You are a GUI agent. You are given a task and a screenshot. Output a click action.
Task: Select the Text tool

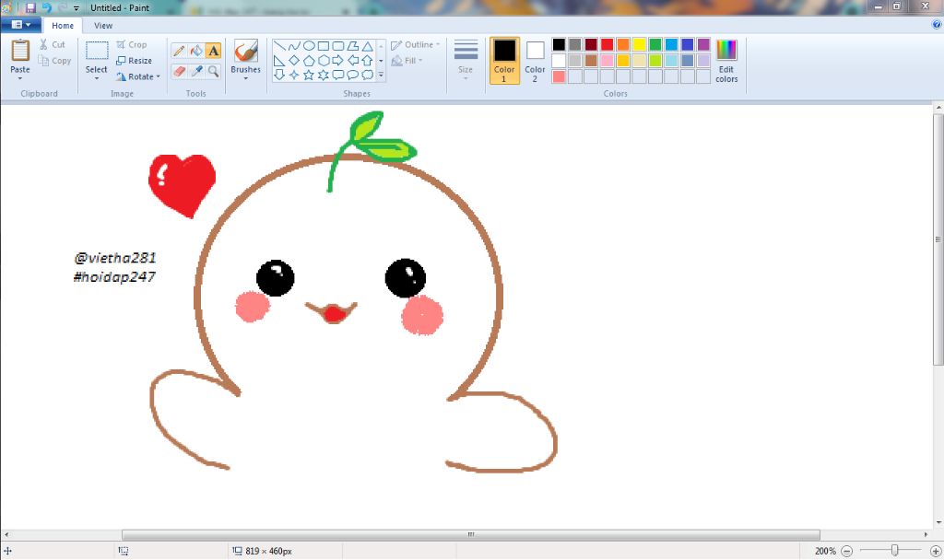click(x=213, y=52)
